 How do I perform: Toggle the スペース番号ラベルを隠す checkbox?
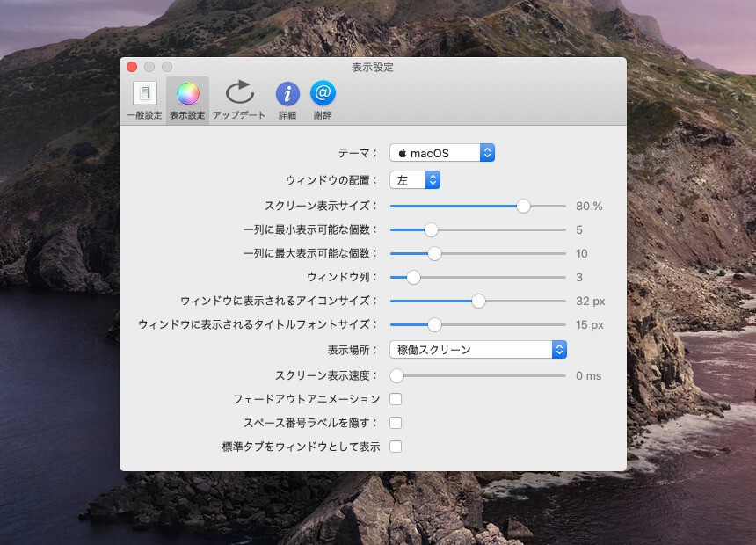point(396,423)
